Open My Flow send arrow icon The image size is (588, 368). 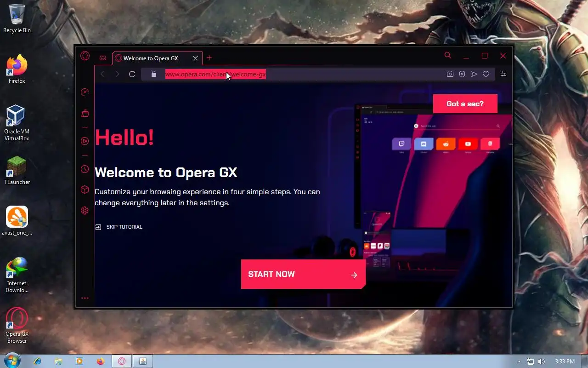click(x=474, y=74)
